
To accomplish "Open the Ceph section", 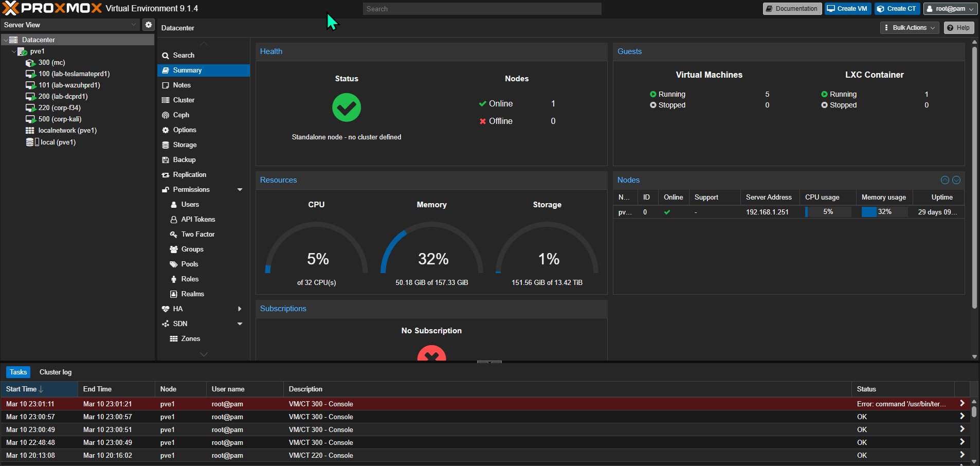I will pos(204,115).
